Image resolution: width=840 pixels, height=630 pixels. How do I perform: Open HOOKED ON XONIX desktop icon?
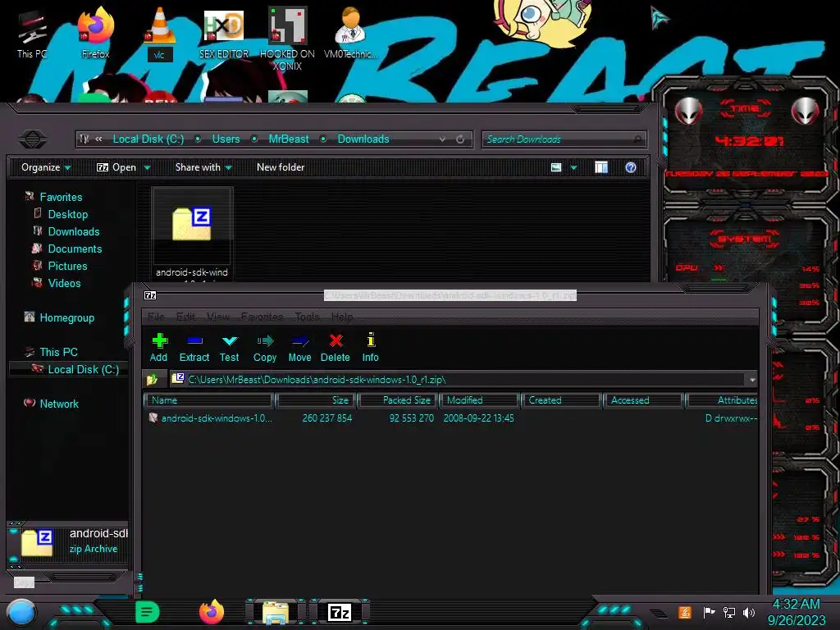[x=287, y=39]
